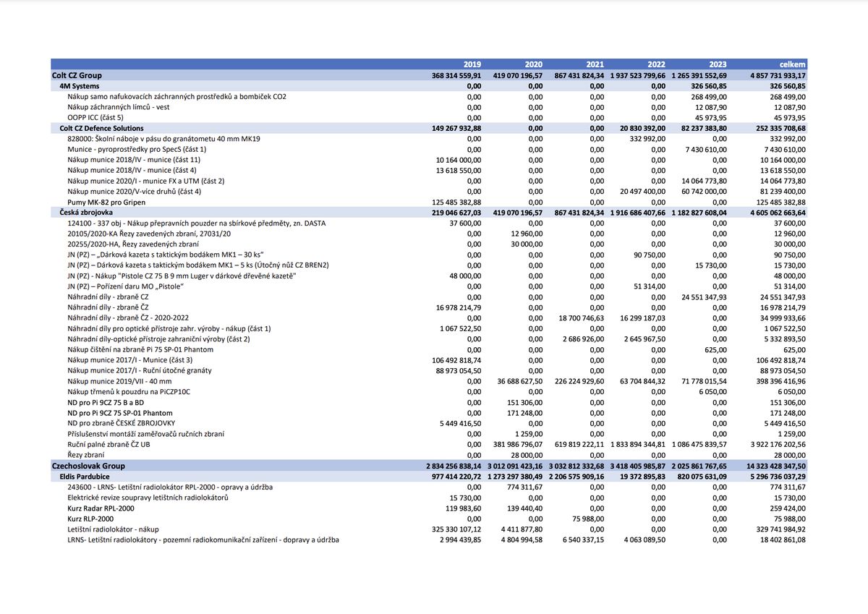Click the celkem column header
Image resolution: width=868 pixels, height=614 pixels.
(793, 64)
